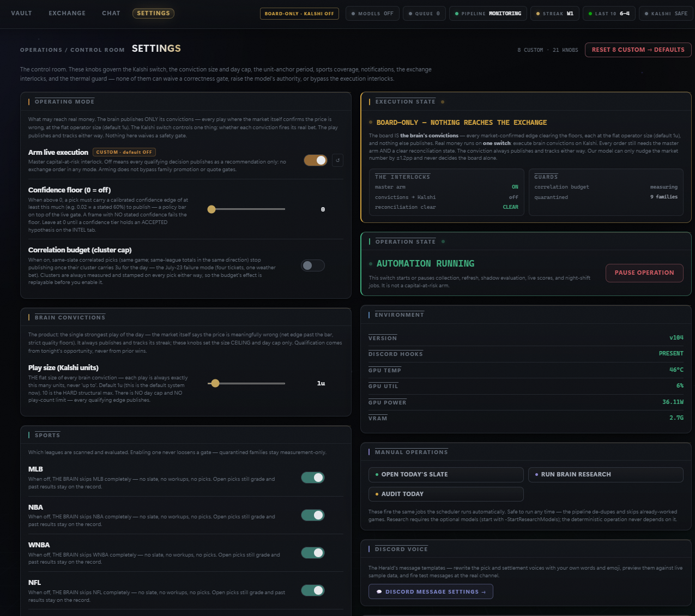Click the '8 CUSTOM · 21 KNOBS' counter
This screenshot has height=616, width=695.
click(548, 50)
